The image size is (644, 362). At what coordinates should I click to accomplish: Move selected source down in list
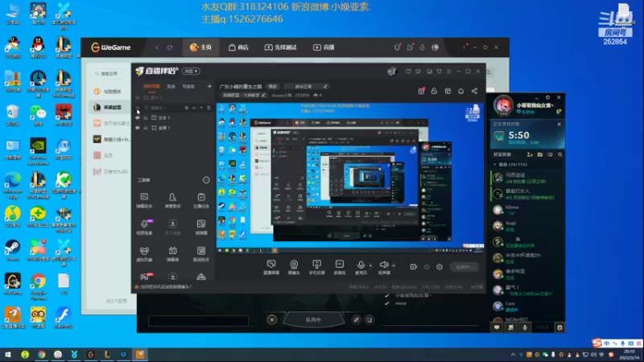pyautogui.click(x=201, y=108)
